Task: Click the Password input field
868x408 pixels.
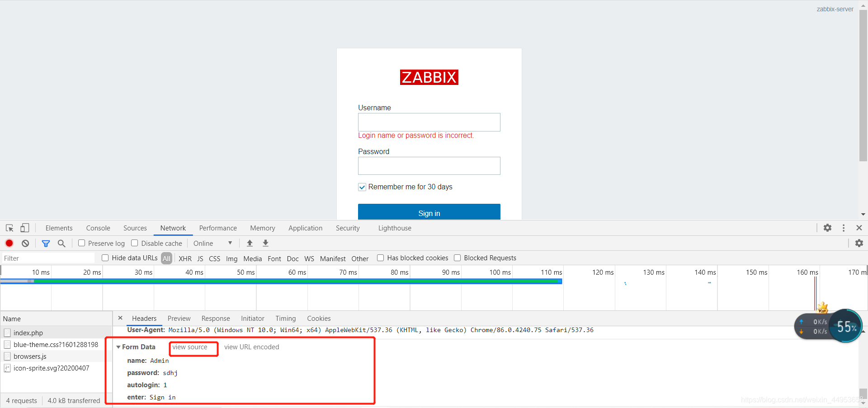Action: pos(429,166)
